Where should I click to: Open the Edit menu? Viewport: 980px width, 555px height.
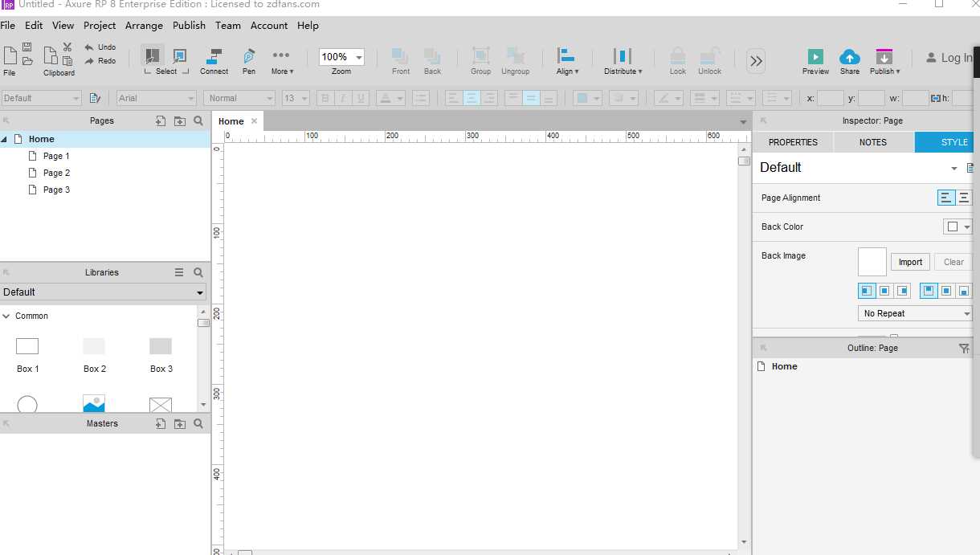pyautogui.click(x=34, y=26)
